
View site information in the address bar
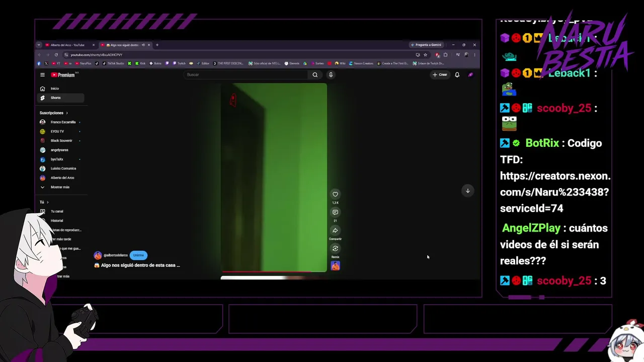tap(66, 55)
